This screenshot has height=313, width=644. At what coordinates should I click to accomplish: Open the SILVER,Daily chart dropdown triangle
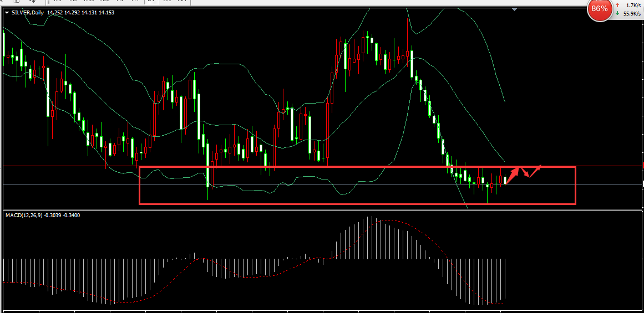[7, 12]
